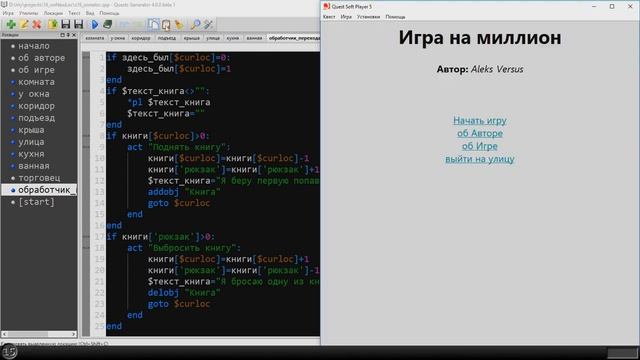
Task: Switch to the коридор tab
Action: pos(141,38)
